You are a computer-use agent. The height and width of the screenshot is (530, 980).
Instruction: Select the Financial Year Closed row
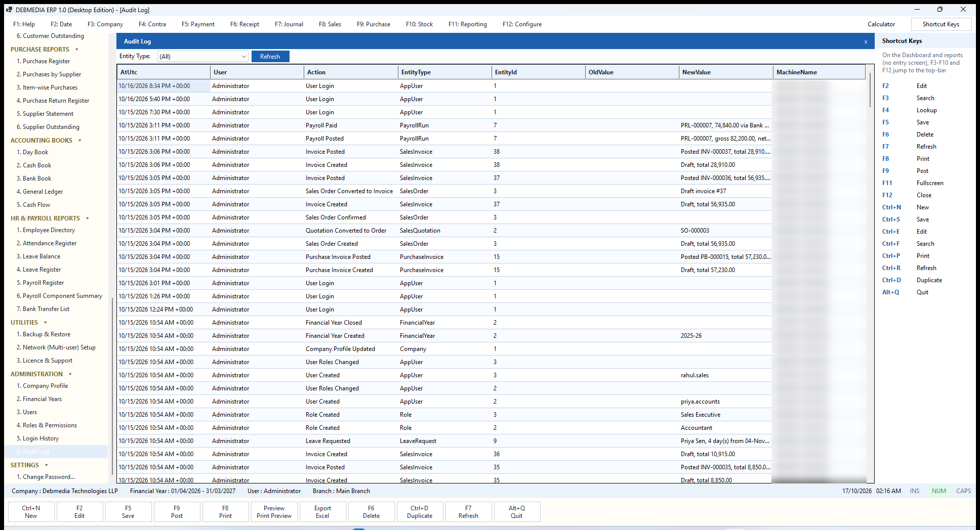point(491,323)
